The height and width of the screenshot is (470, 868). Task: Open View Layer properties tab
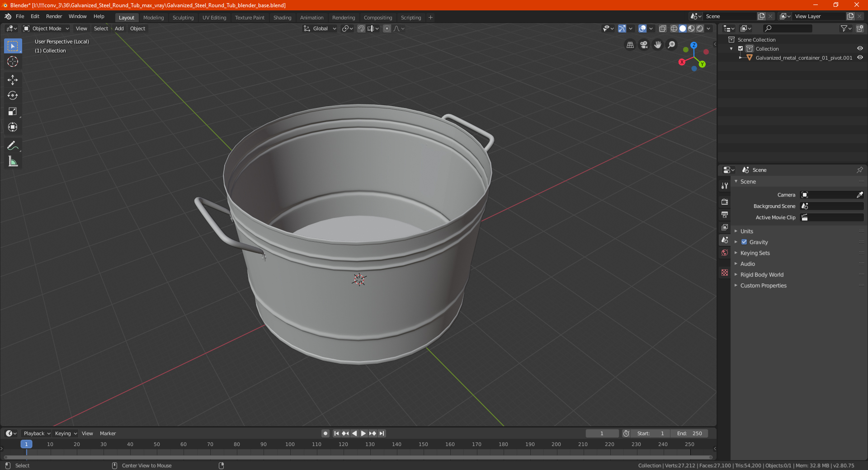coord(725,227)
